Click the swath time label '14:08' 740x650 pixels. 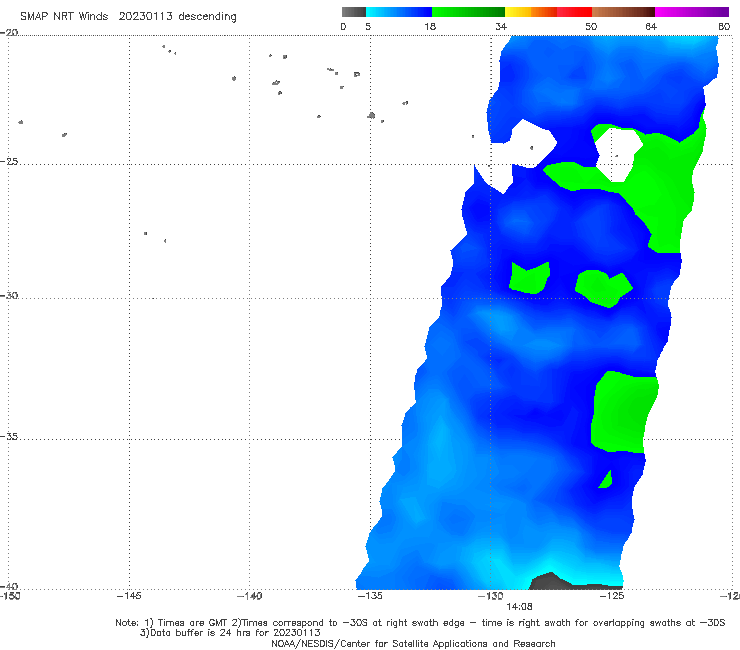(x=519, y=607)
